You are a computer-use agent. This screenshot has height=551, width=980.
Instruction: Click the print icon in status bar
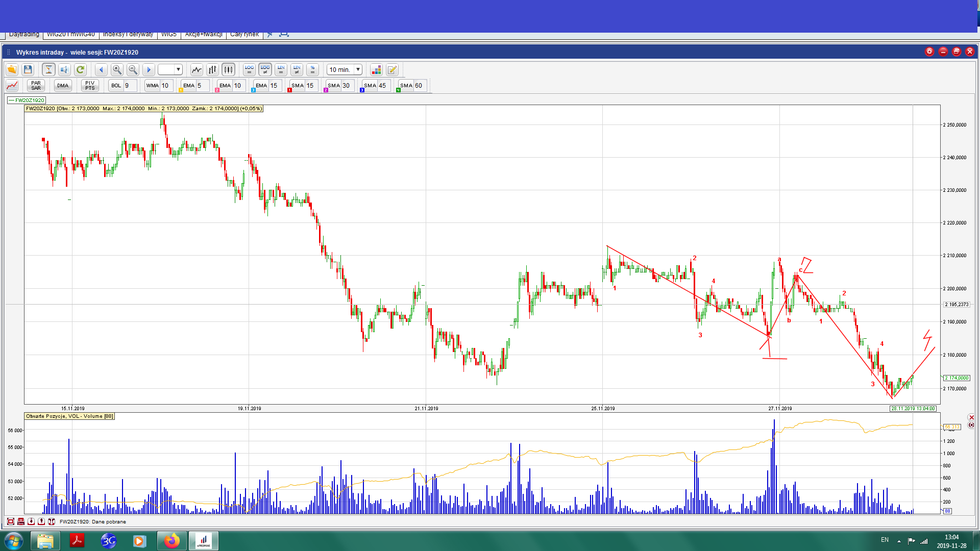coord(21,521)
